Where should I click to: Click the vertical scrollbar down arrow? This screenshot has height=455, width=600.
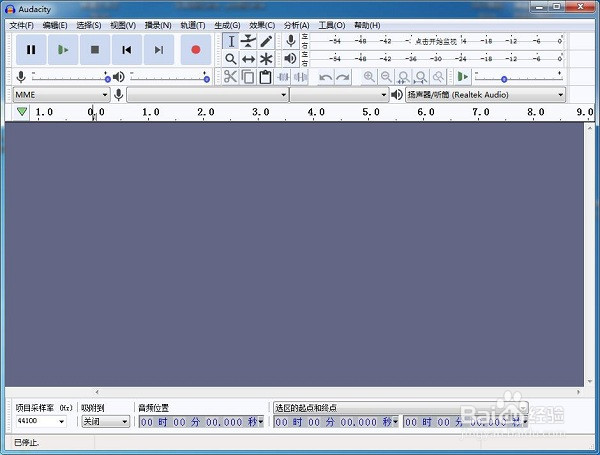pyautogui.click(x=589, y=382)
